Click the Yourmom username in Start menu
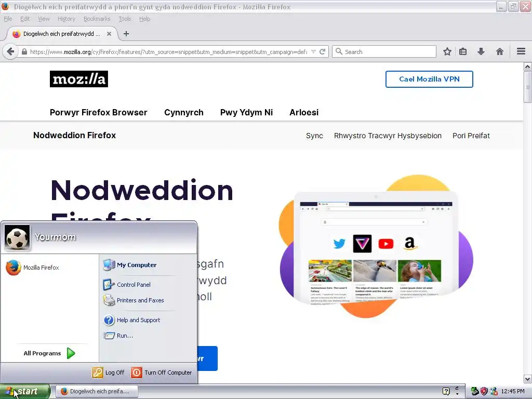Viewport: 532px width, 399px height. (x=55, y=237)
